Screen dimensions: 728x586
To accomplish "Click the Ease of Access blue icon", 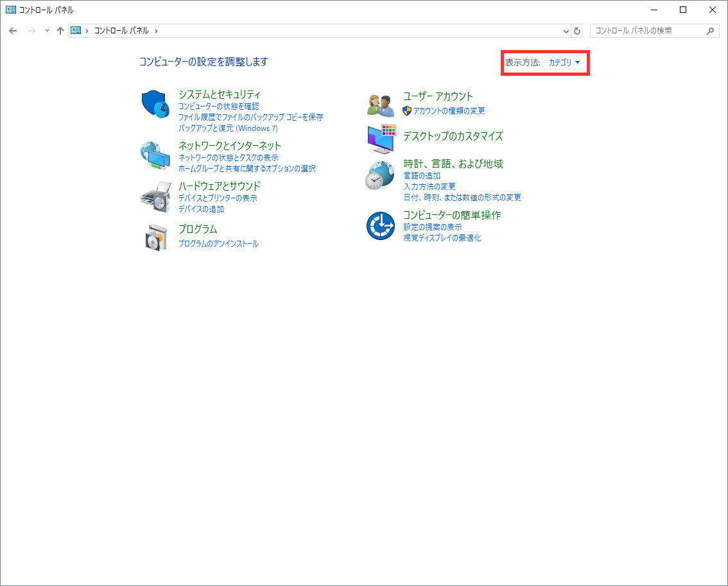I will point(380,226).
